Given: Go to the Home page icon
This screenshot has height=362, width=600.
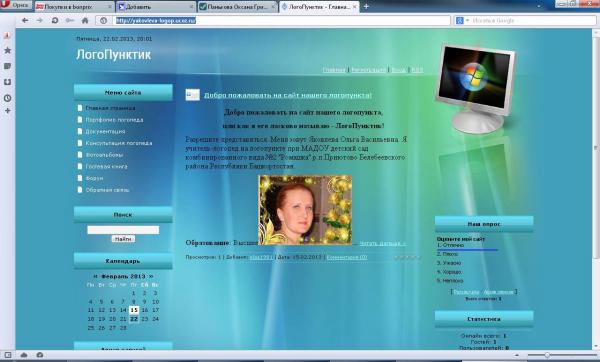Looking at the screenshot, I should (x=85, y=20).
